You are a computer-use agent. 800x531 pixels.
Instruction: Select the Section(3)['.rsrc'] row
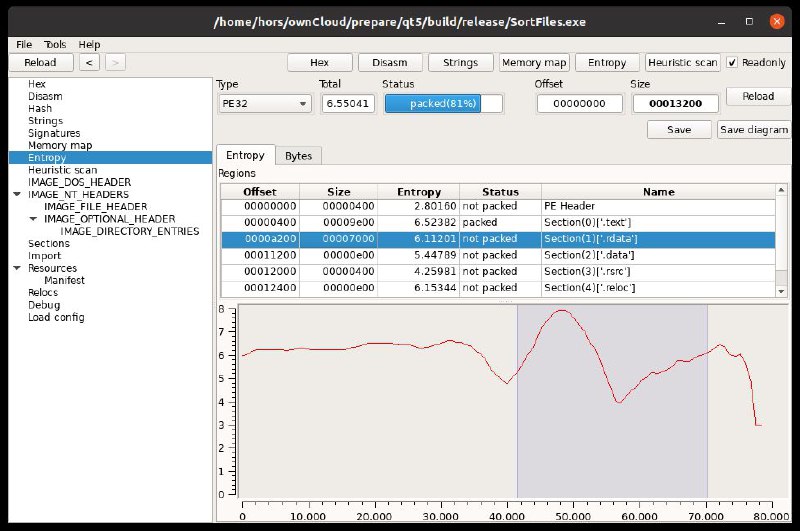tap(498, 271)
